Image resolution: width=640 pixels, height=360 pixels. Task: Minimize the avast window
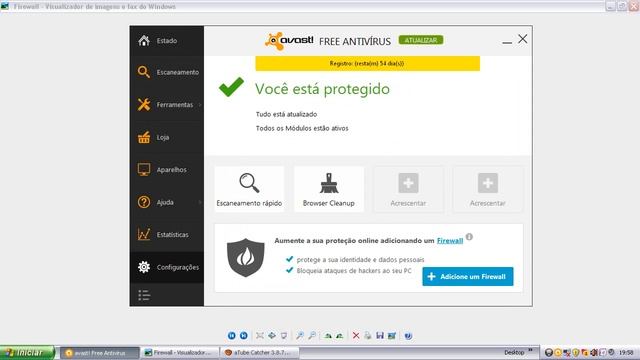click(507, 42)
